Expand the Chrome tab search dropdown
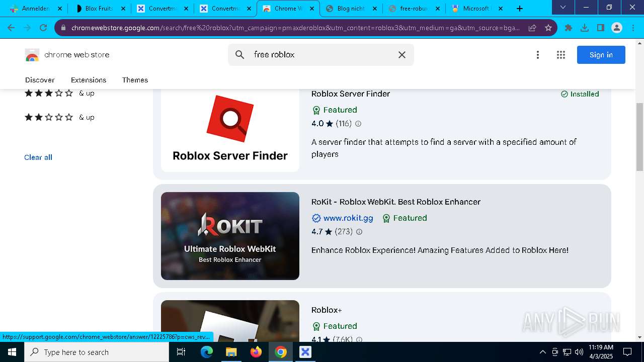Screen dimensions: 644x362 563,8
